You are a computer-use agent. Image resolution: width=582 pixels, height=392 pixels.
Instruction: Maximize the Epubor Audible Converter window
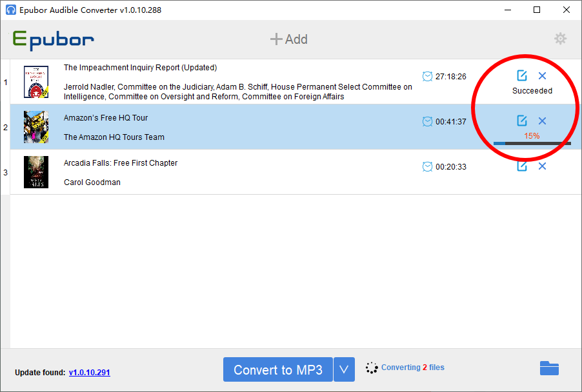[537, 10]
